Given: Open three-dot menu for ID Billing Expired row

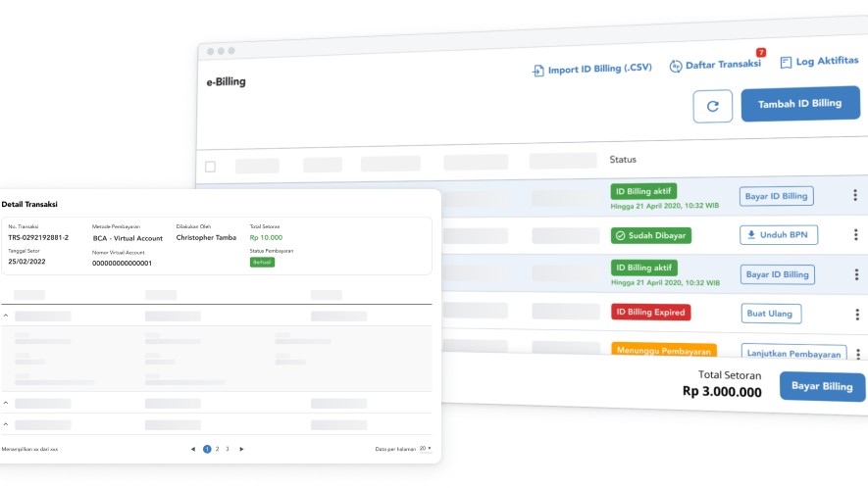Looking at the screenshot, I should click(856, 314).
